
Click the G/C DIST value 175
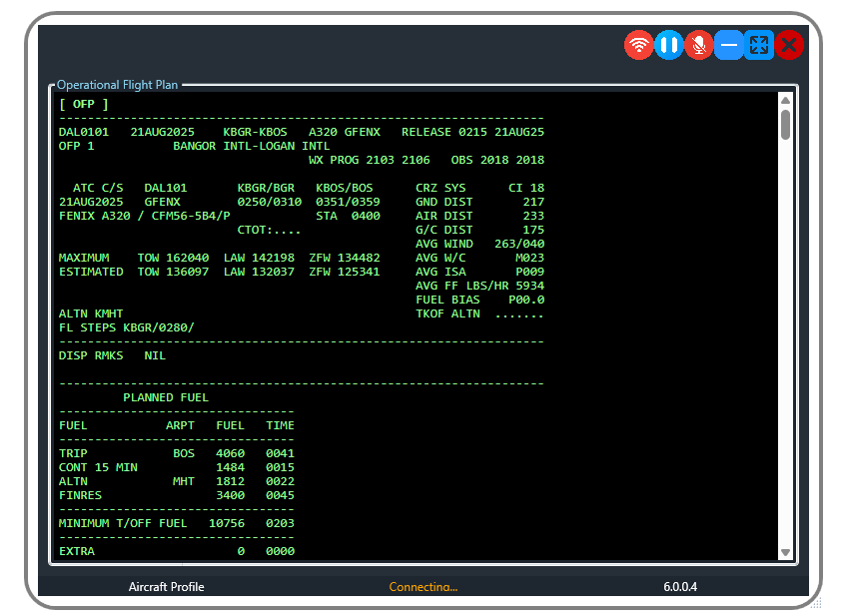533,230
